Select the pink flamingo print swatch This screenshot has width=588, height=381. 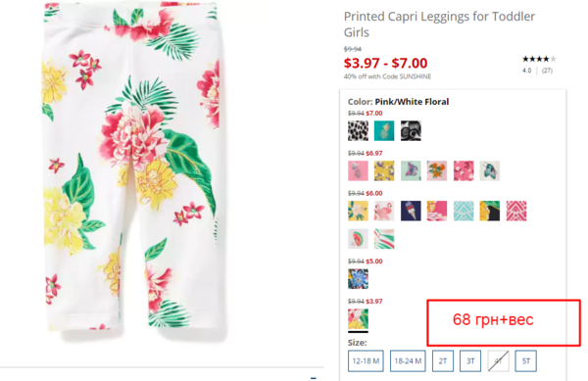click(384, 211)
